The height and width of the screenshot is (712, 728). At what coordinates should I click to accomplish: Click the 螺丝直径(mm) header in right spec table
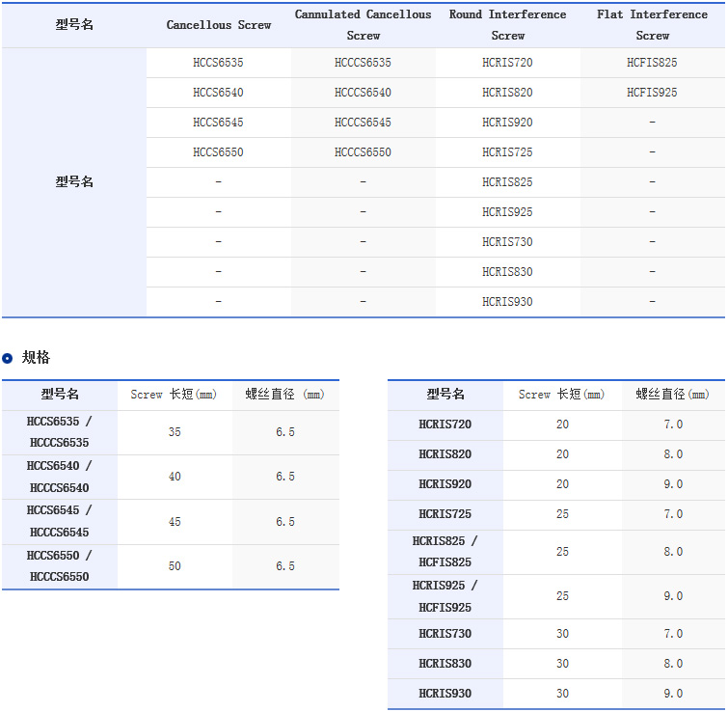pos(673,395)
